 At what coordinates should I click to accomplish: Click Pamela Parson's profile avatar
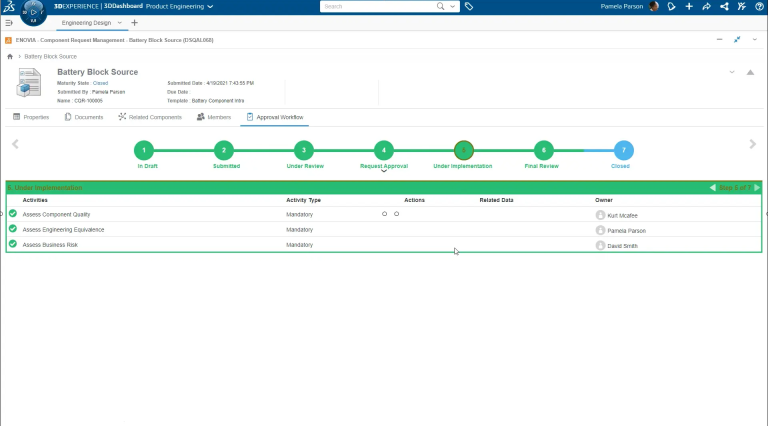[653, 6]
